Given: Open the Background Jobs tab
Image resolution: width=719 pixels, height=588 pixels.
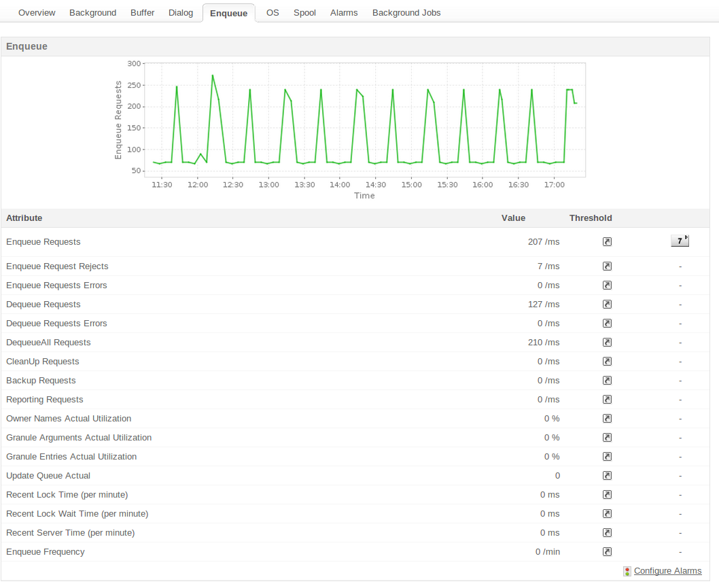Looking at the screenshot, I should pos(406,13).
